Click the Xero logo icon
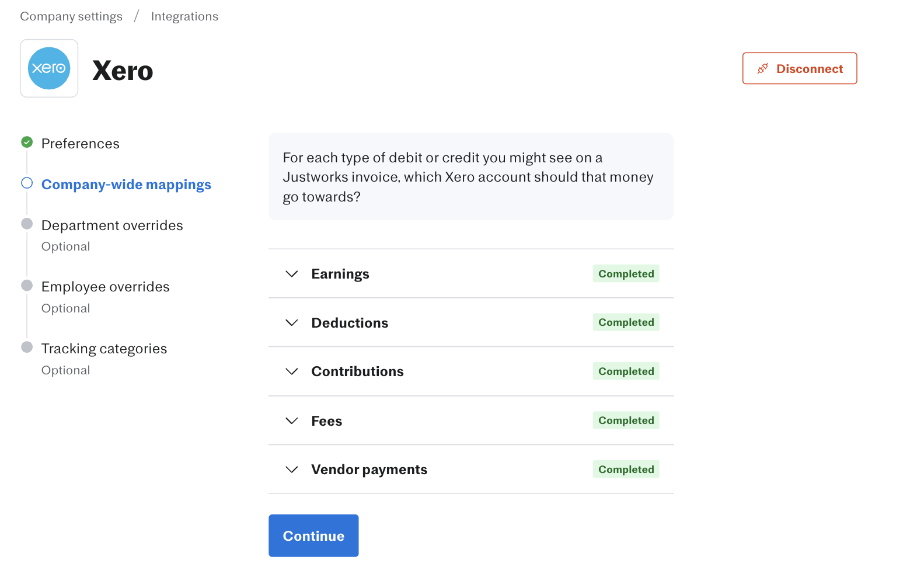The width and height of the screenshot is (924, 584). pyautogui.click(x=49, y=68)
